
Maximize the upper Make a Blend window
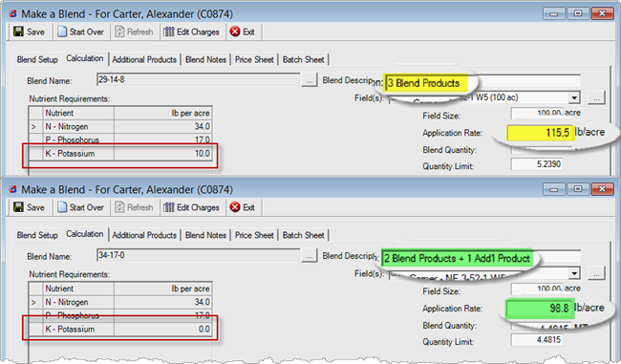[578, 13]
